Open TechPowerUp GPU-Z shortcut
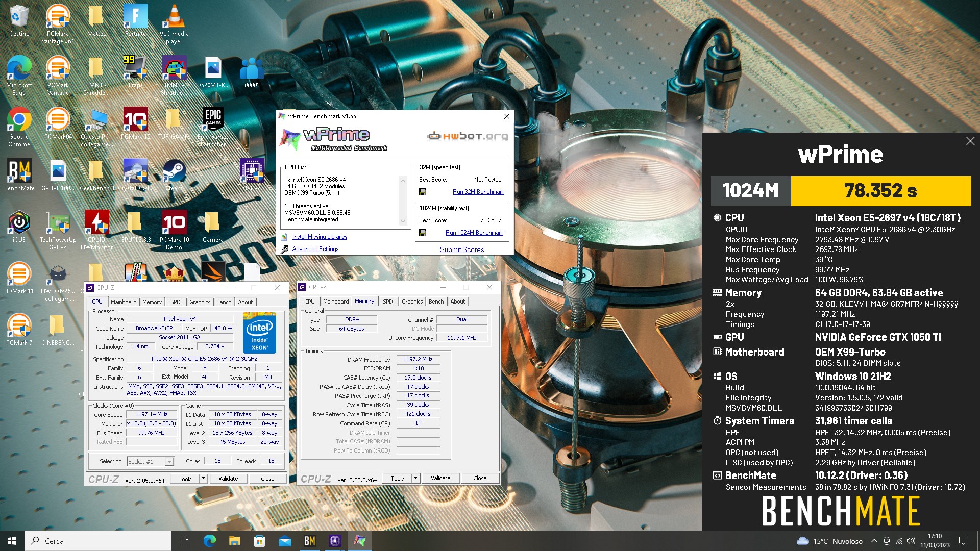The height and width of the screenshot is (551, 980). [58, 230]
